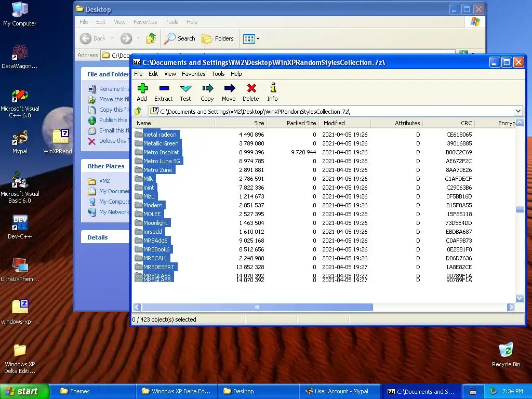Switch to User Account - Mypal taskbar button

click(x=340, y=391)
